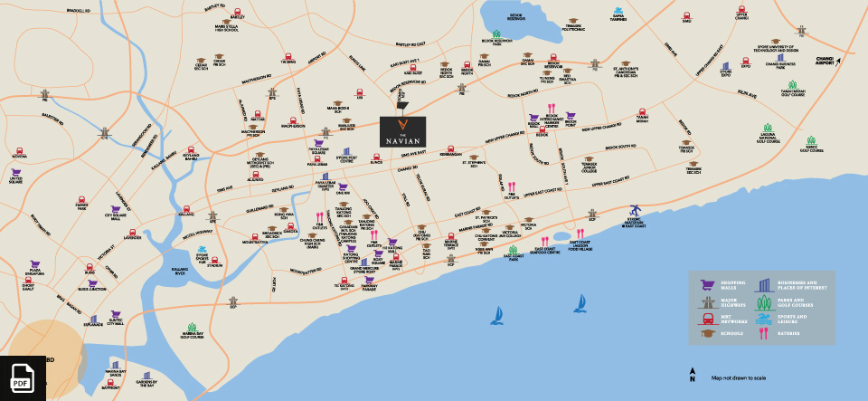Select the Esplanade building icon
This screenshot has width=868, height=401.
(x=93, y=320)
